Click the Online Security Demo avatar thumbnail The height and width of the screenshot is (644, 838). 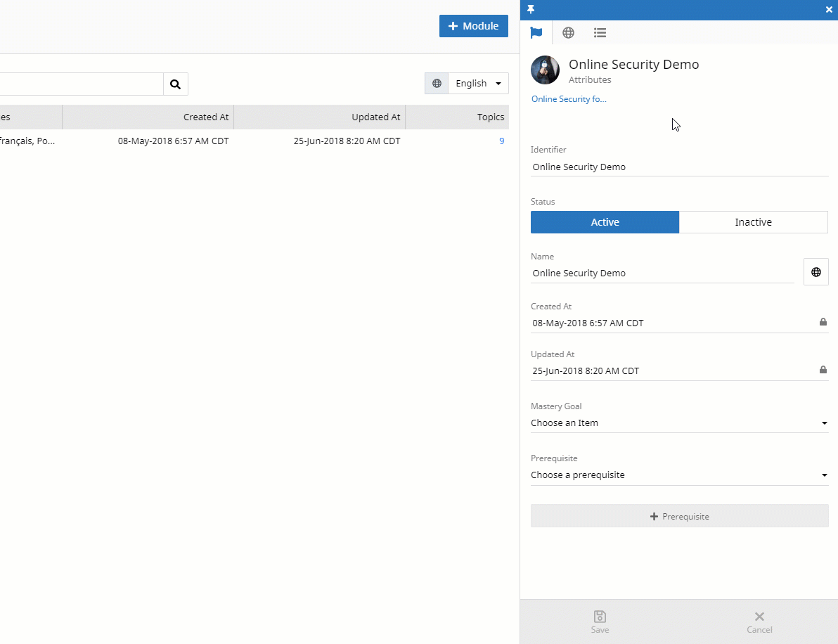(x=545, y=70)
